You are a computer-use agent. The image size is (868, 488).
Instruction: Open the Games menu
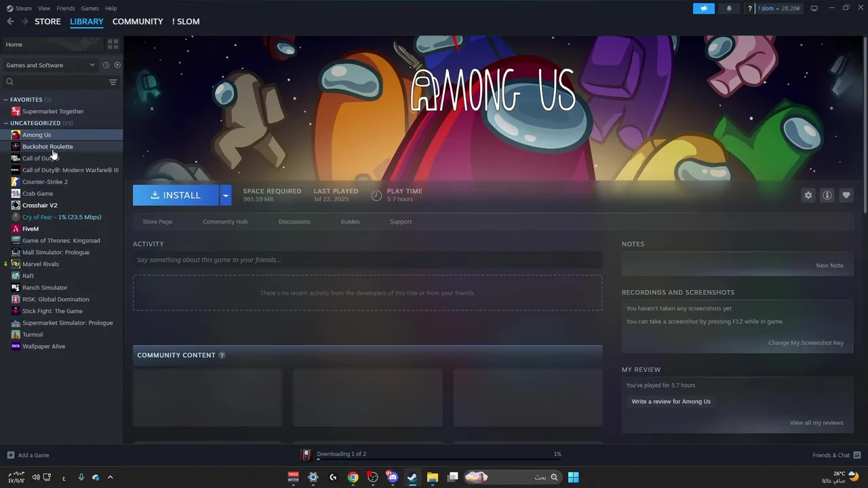[x=90, y=8]
